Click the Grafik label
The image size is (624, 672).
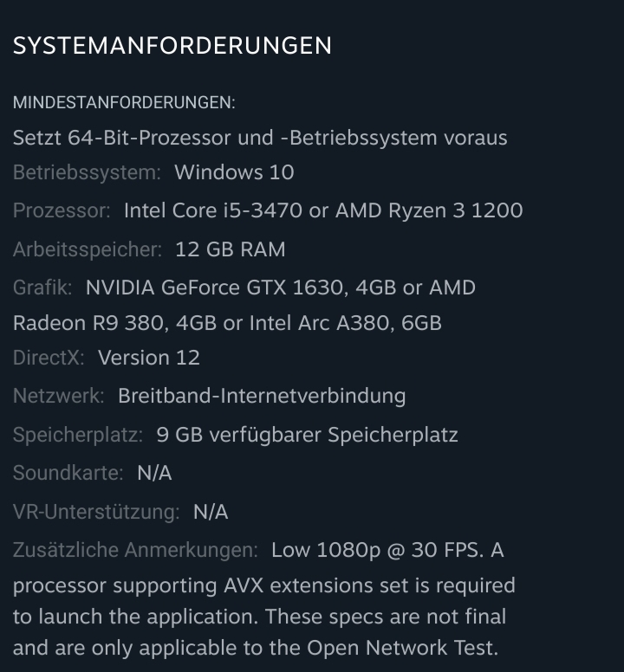tap(42, 288)
